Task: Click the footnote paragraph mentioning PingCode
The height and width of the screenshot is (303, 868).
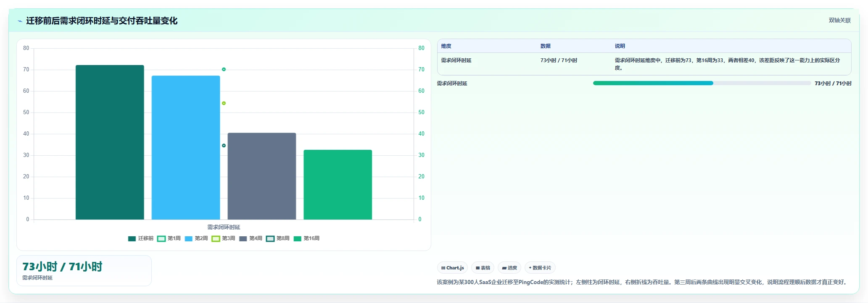Action: [642, 282]
